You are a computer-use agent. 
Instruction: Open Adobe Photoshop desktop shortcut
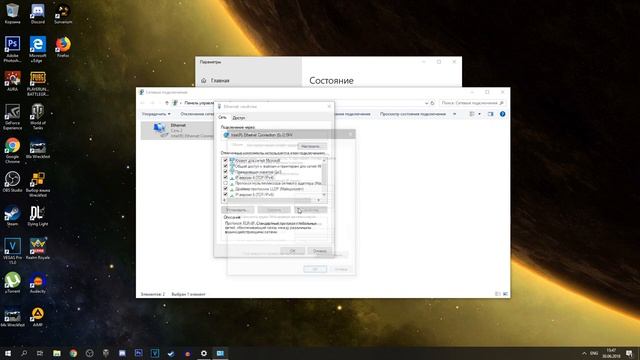12,49
